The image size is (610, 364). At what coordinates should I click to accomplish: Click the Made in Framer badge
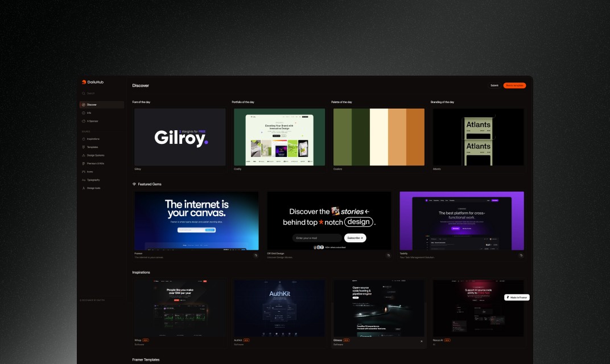(x=517, y=297)
